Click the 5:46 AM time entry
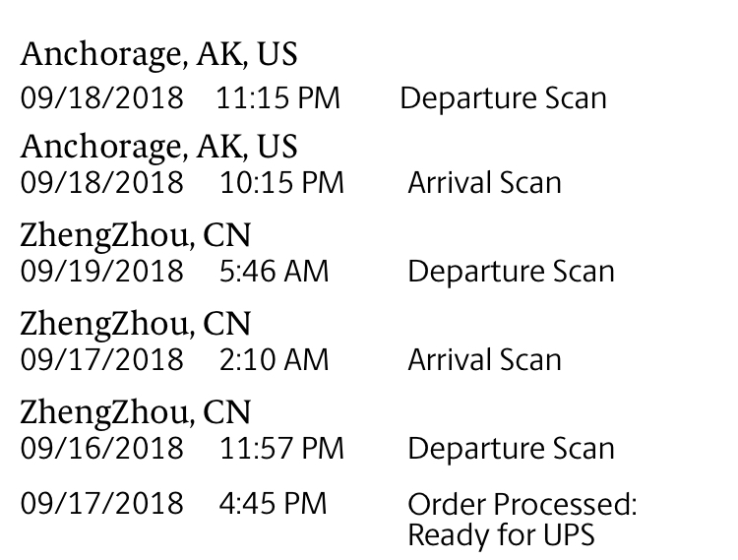 (274, 272)
